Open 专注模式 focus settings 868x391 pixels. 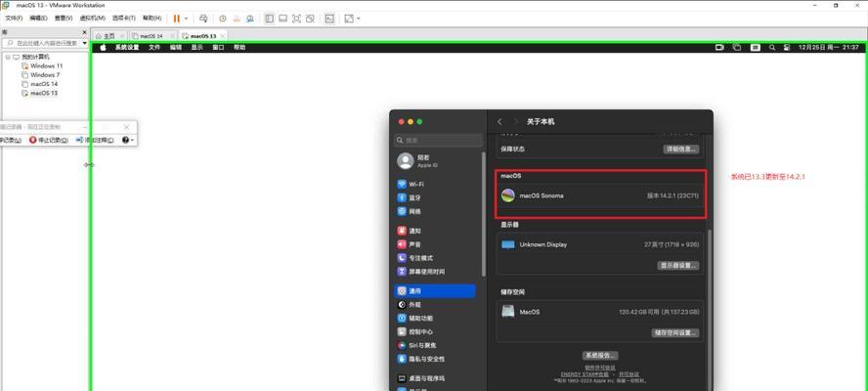pos(436,258)
